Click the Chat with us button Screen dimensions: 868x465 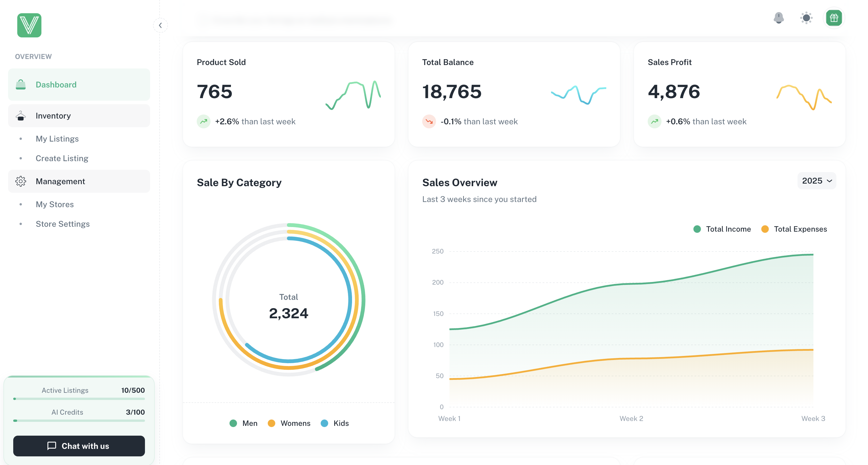point(79,446)
